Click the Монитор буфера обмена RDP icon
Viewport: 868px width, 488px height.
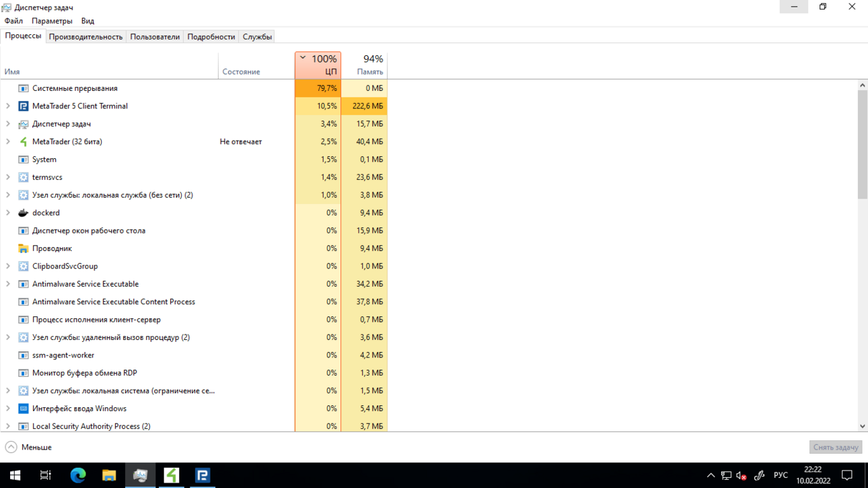[x=24, y=373]
